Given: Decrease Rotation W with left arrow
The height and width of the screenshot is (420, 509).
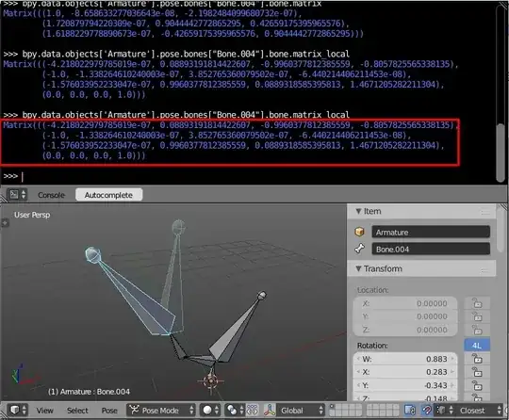Looking at the screenshot, I should [358, 359].
